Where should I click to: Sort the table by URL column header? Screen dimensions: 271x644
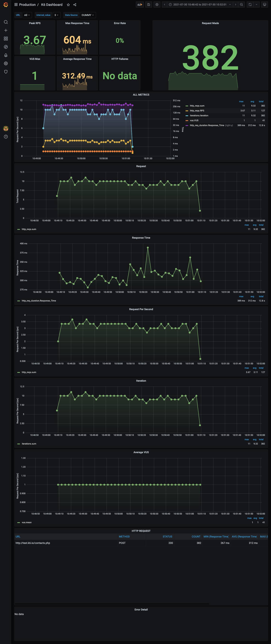pyautogui.click(x=18, y=537)
